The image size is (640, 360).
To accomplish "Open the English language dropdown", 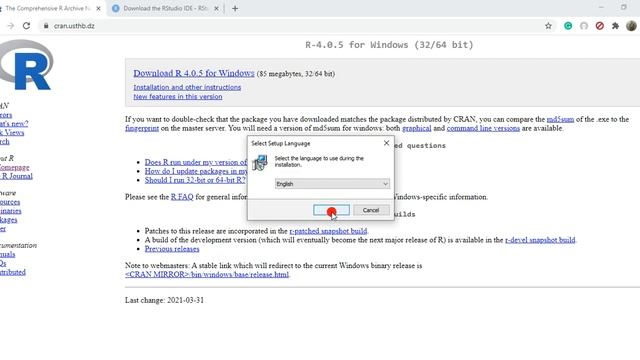I will [x=332, y=184].
